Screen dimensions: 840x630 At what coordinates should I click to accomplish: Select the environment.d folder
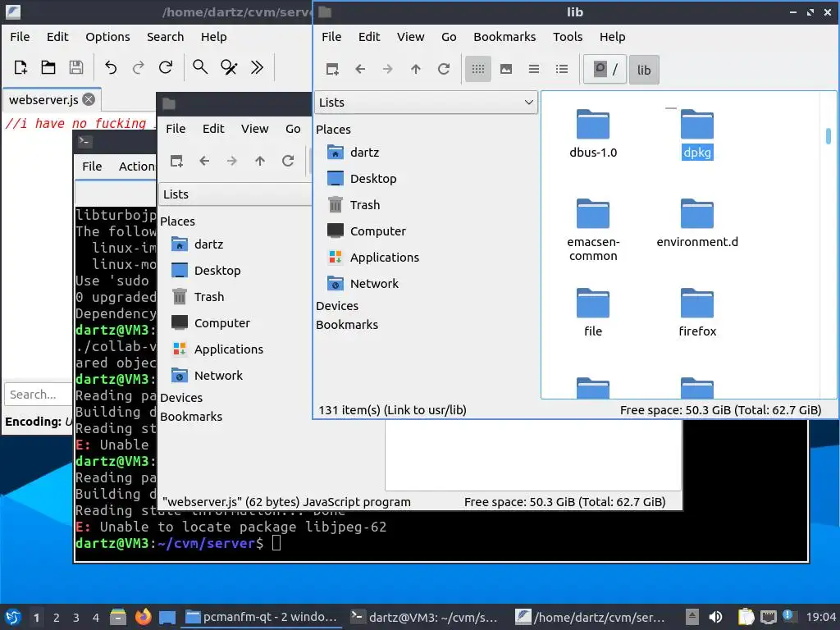[x=697, y=223]
